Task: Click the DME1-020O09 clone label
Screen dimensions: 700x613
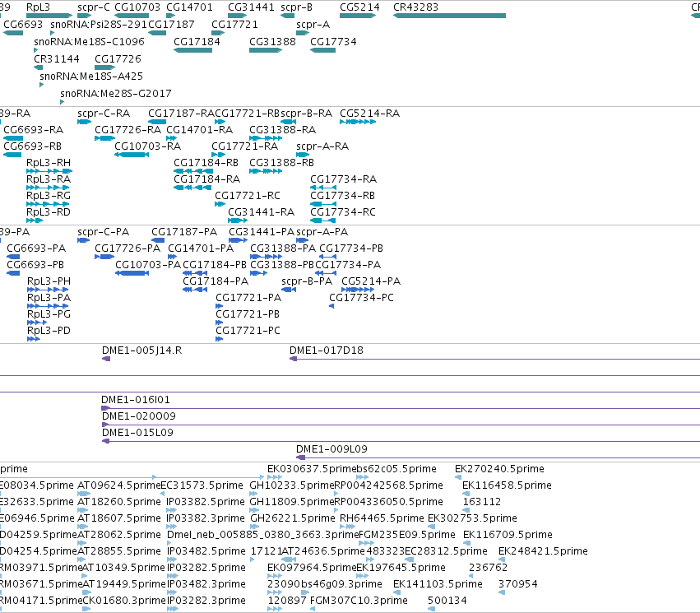Action: (x=139, y=416)
